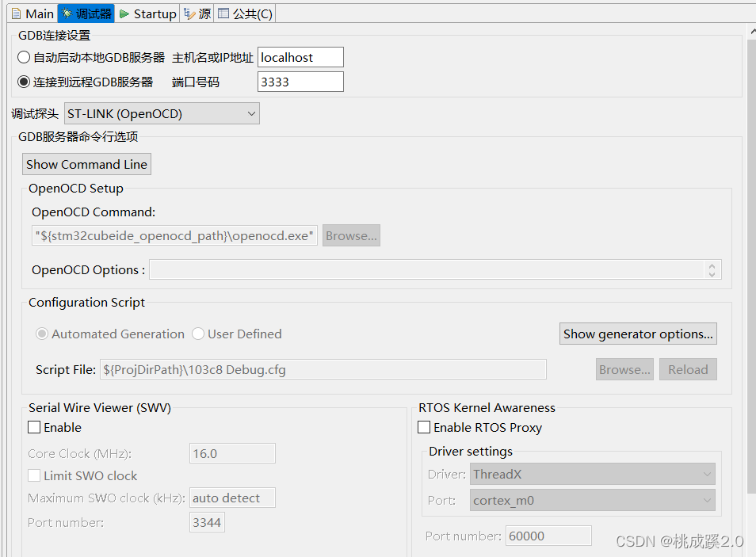Image resolution: width=756 pixels, height=557 pixels.
Task: Click Maximum SWO clock auto detect field
Action: click(x=232, y=498)
